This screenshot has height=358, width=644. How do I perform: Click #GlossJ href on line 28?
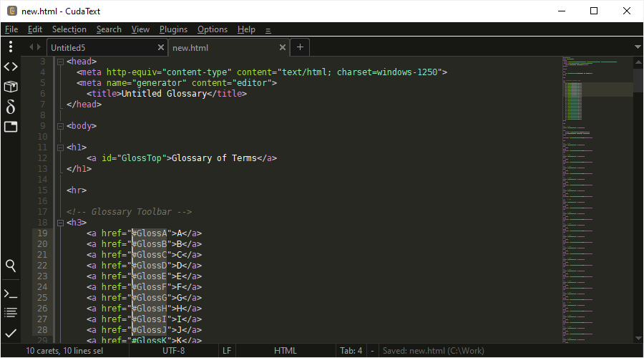150,330
